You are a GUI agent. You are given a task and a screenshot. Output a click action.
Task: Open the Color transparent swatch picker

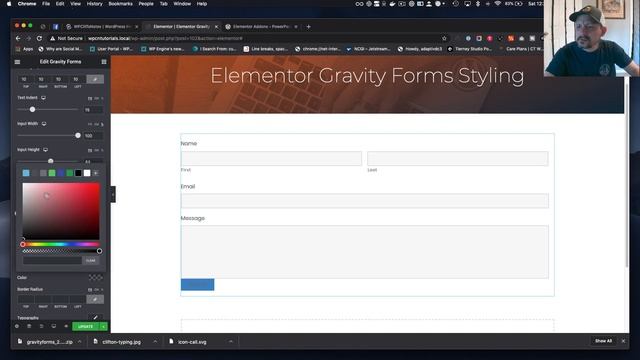tap(96, 278)
